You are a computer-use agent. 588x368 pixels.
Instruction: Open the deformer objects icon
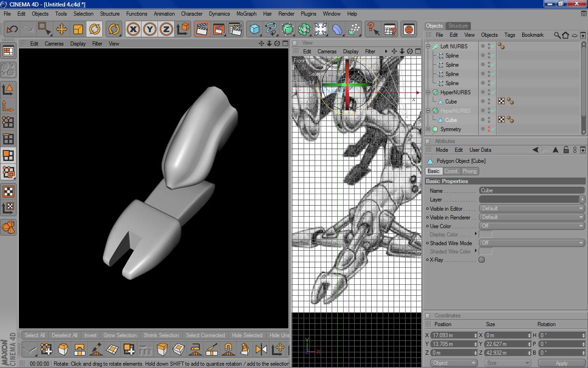click(x=337, y=29)
